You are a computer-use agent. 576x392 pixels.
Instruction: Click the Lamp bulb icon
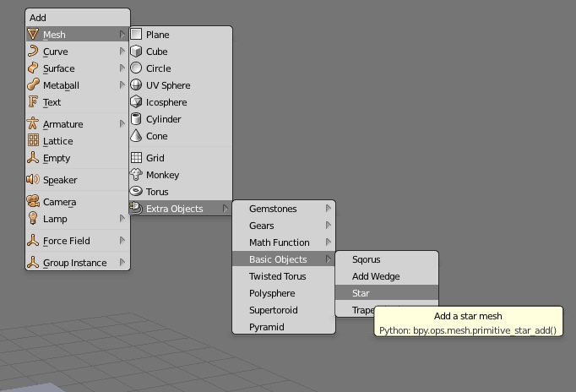tap(33, 219)
